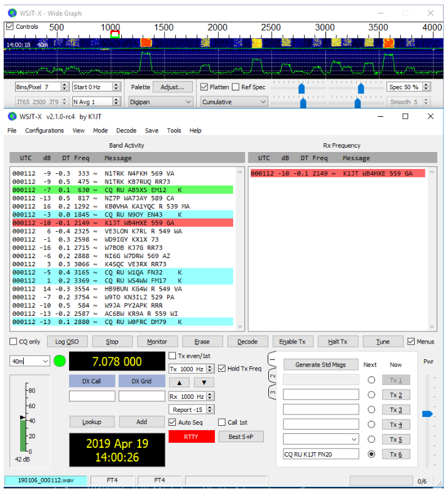This screenshot has width=448, height=493.
Task: Adjust the Bins/Pixel spinner arrows
Action: click(x=65, y=87)
